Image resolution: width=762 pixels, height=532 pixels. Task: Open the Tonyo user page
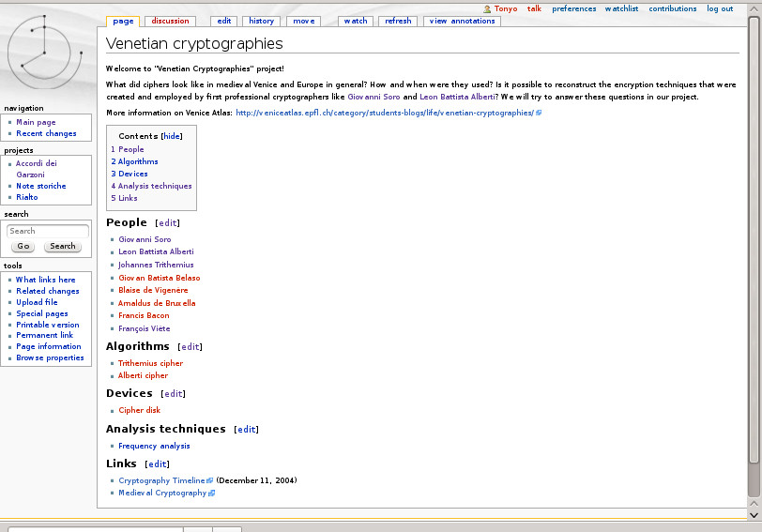(506, 8)
